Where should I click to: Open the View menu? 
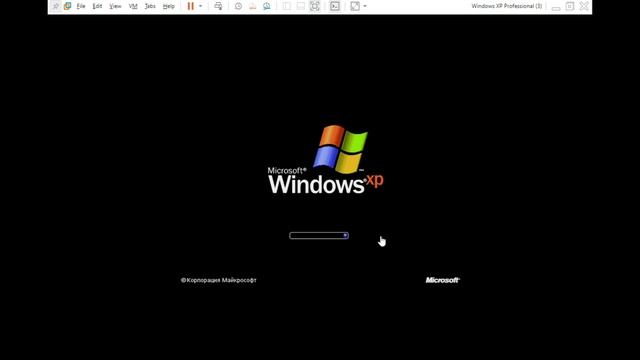pos(115,6)
